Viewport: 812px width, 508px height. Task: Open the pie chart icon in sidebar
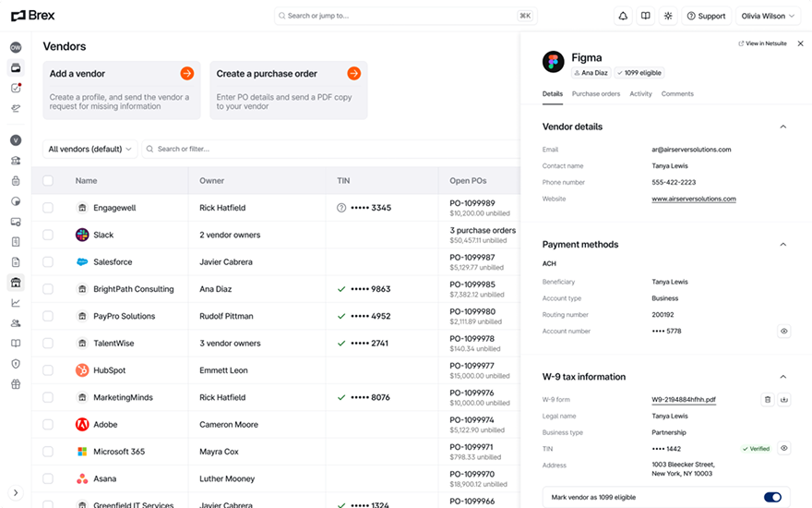16,201
